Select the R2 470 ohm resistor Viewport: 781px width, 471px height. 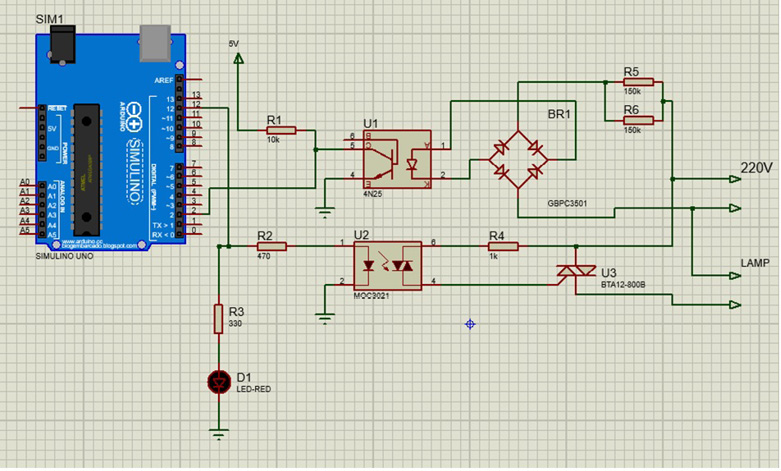coord(272,245)
